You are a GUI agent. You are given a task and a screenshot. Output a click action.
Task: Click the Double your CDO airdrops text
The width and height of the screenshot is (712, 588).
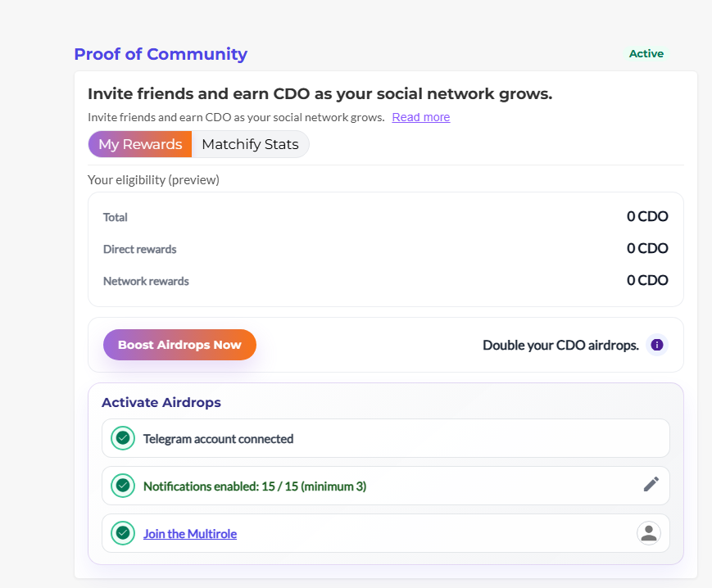tap(560, 345)
